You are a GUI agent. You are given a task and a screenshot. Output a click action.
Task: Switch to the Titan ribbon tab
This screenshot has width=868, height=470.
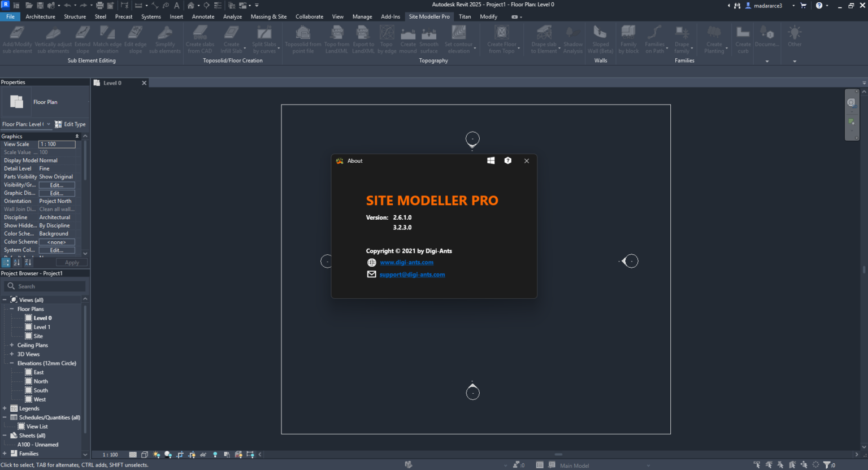coord(465,16)
